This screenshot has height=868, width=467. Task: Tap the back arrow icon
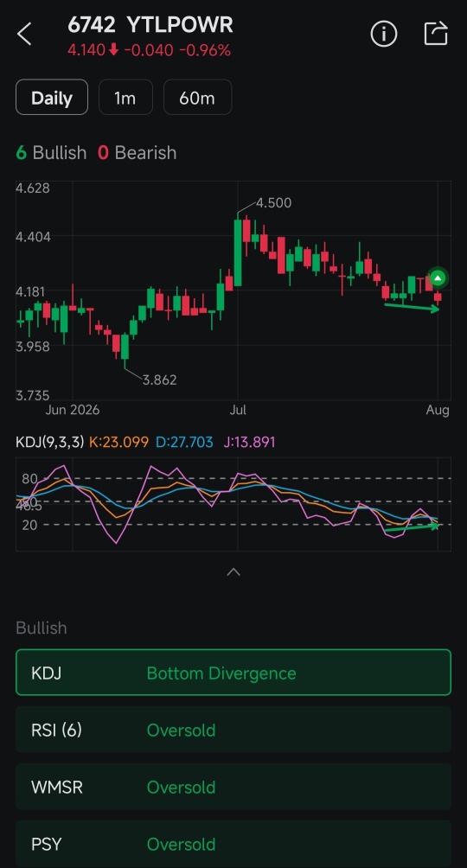pos(24,34)
